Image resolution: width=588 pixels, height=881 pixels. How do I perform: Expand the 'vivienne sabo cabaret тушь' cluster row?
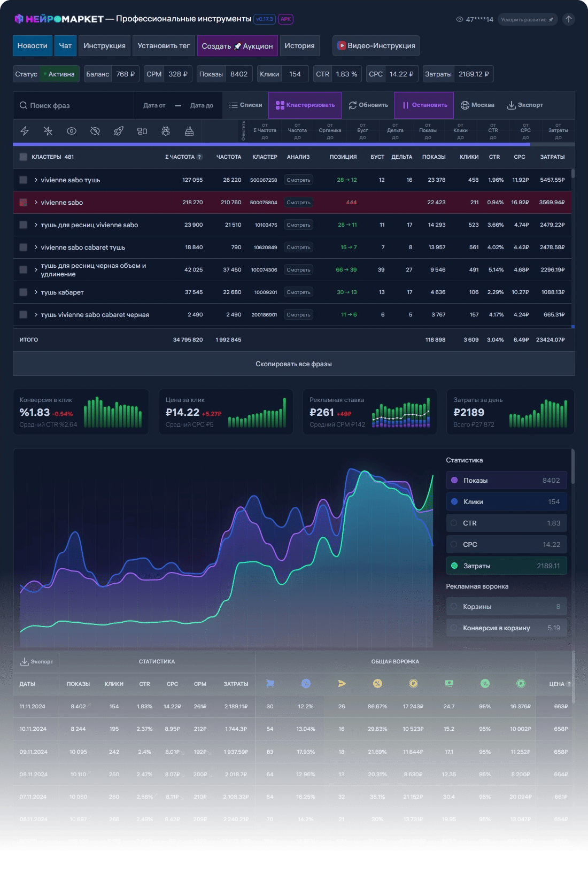click(36, 248)
